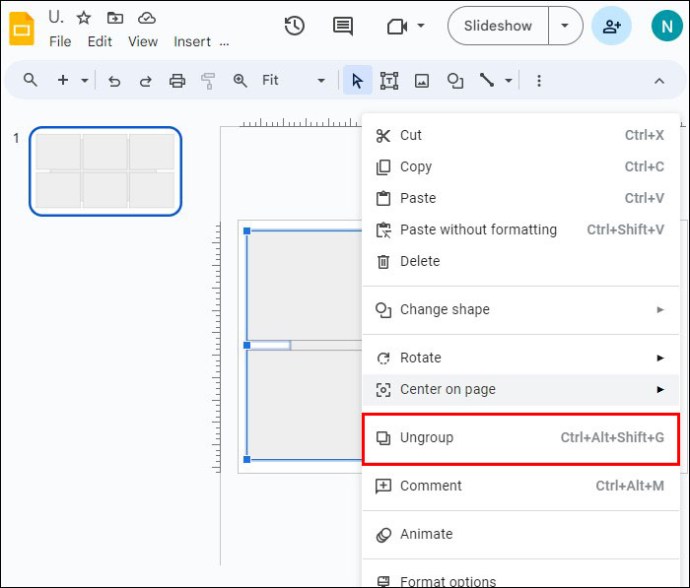The width and height of the screenshot is (690, 588).
Task: Collapse the menus with the chevron
Action: (659, 81)
